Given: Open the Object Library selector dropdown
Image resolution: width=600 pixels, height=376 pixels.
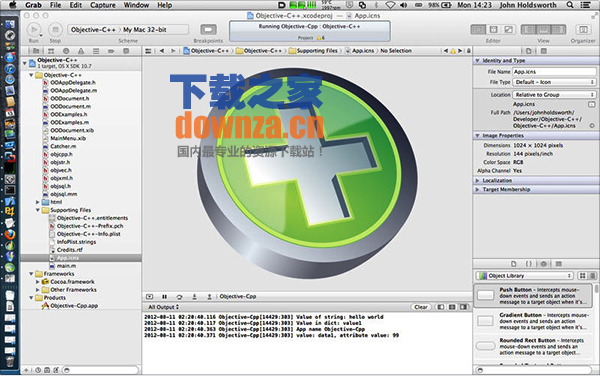Looking at the screenshot, I should [x=525, y=276].
